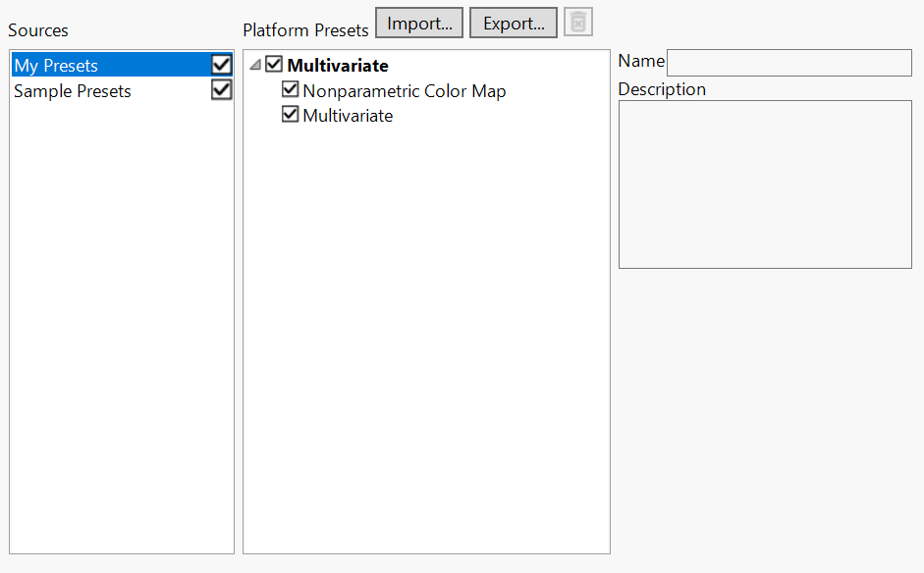Click inside the Name text field

coord(788,62)
